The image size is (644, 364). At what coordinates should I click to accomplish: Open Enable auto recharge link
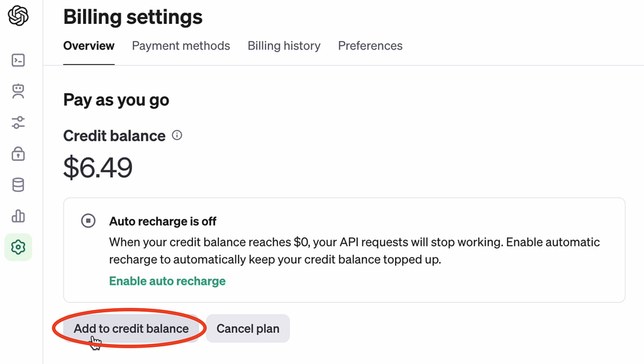pyautogui.click(x=167, y=281)
